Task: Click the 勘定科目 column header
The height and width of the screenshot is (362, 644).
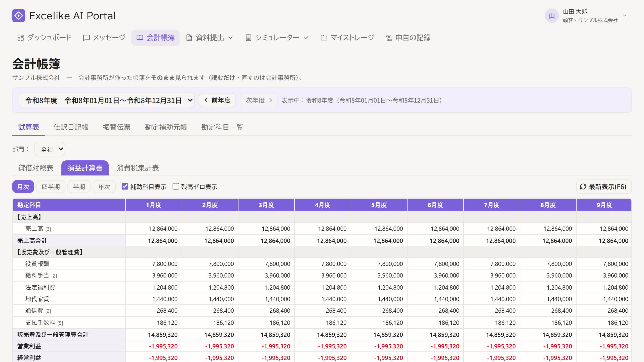Action: tap(69, 205)
